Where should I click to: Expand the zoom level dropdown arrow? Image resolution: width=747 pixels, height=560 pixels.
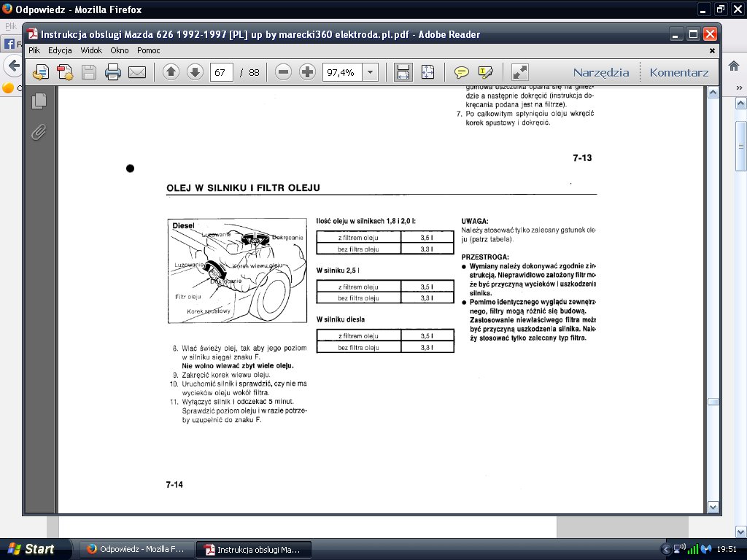(x=370, y=72)
